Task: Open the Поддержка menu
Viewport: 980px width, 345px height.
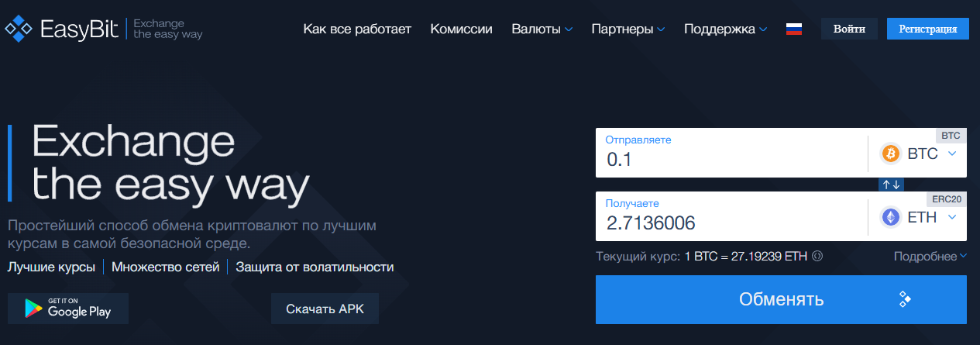Action: pos(725,29)
